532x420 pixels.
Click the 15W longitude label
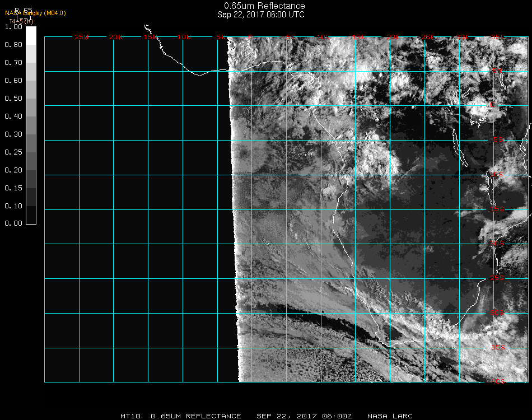coord(150,37)
